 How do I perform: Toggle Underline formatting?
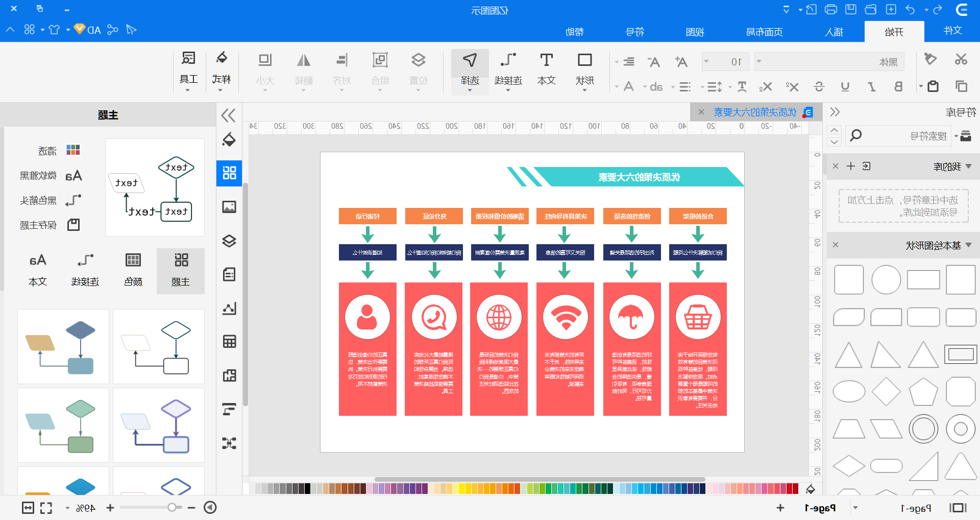coord(845,87)
